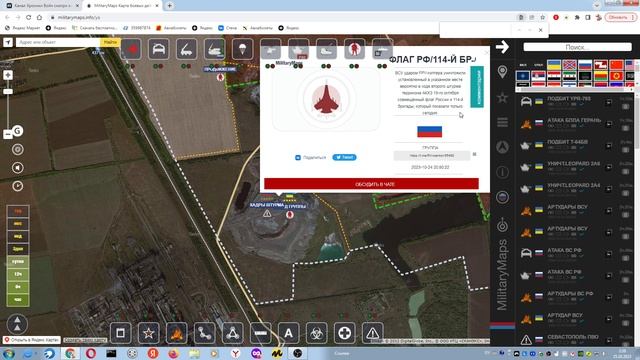
Task: Open Chrome menu dots beside Обновить
Action: coord(633,17)
